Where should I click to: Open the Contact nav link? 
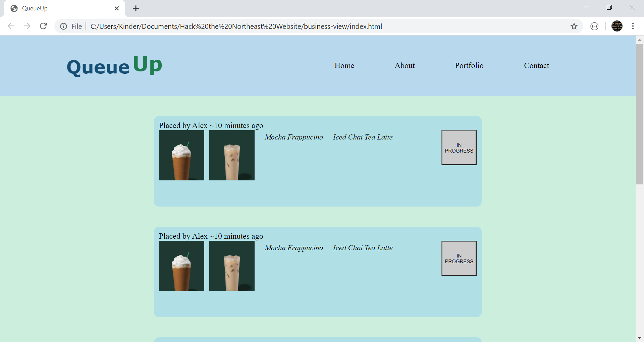tap(536, 65)
